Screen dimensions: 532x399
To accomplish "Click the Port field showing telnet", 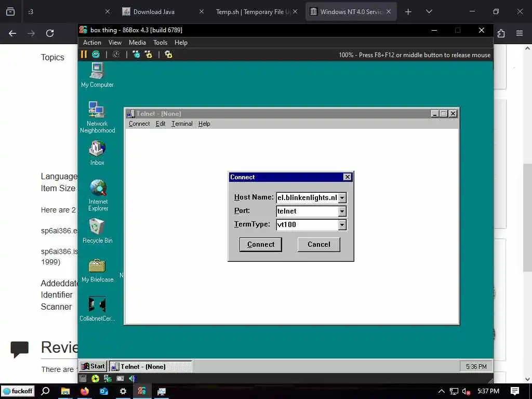I will point(307,211).
